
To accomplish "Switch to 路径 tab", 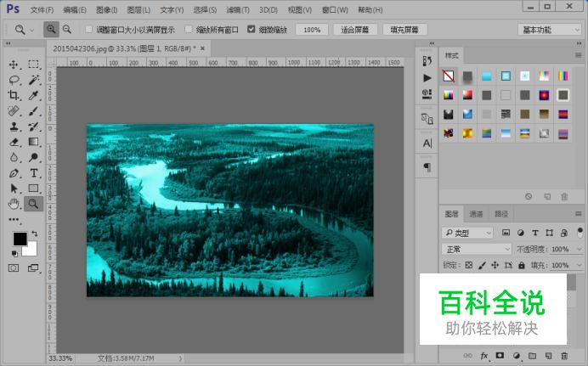I will pos(501,214).
